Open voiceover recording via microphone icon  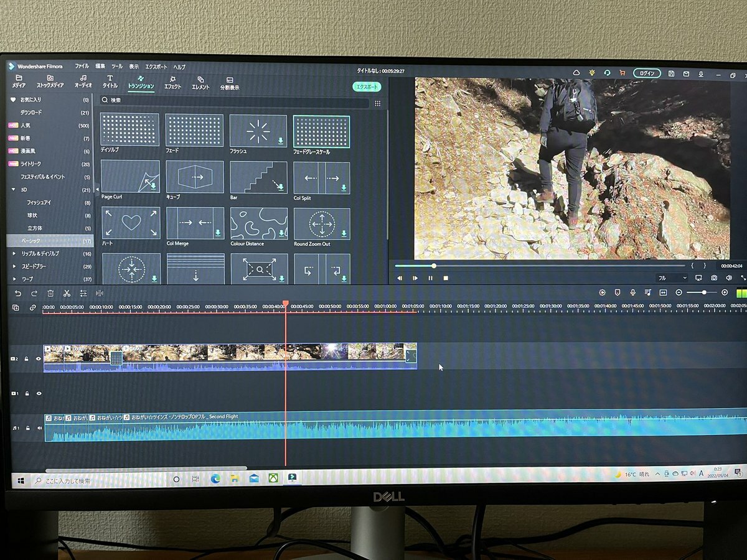(x=632, y=292)
